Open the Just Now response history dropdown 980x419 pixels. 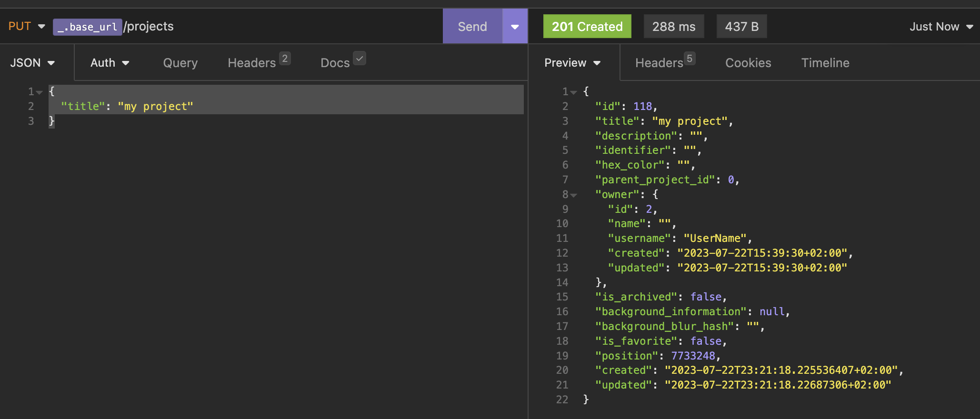[941, 26]
